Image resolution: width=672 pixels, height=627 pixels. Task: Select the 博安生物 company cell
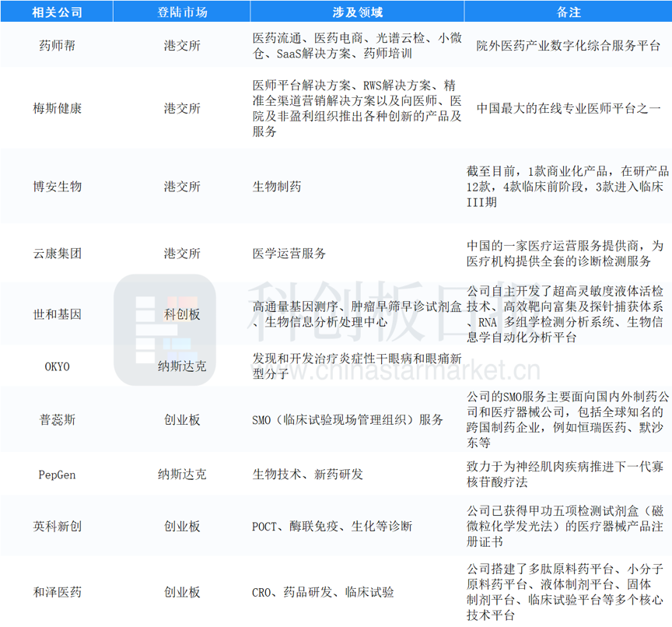coord(58,187)
